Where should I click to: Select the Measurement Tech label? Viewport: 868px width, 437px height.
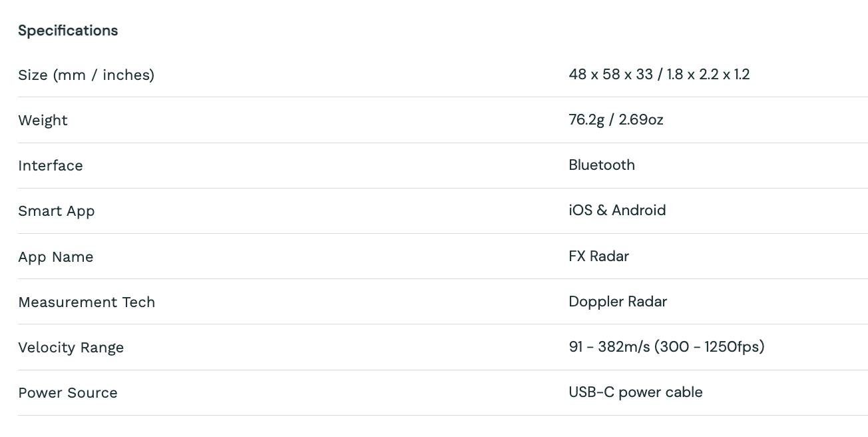coord(87,302)
